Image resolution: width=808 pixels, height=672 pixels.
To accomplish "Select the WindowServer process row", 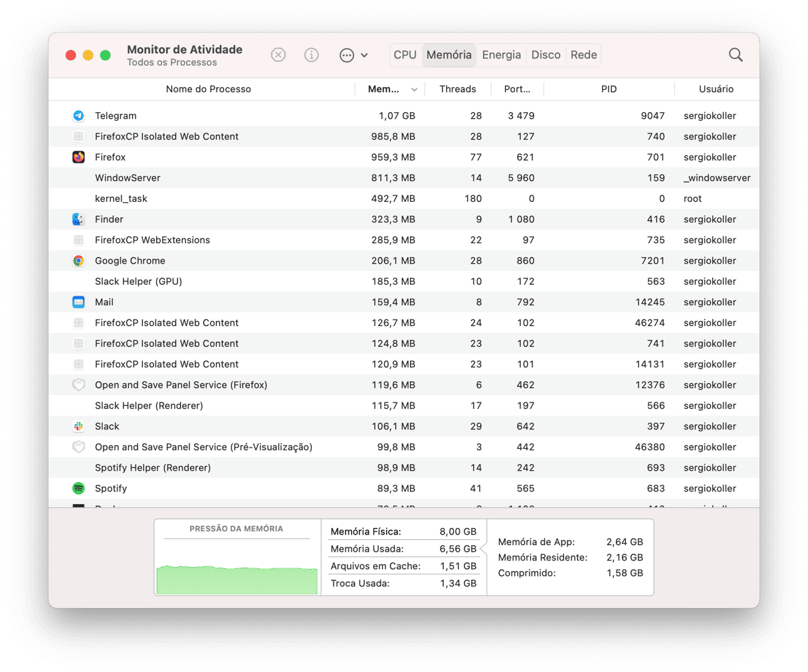I will point(404,178).
